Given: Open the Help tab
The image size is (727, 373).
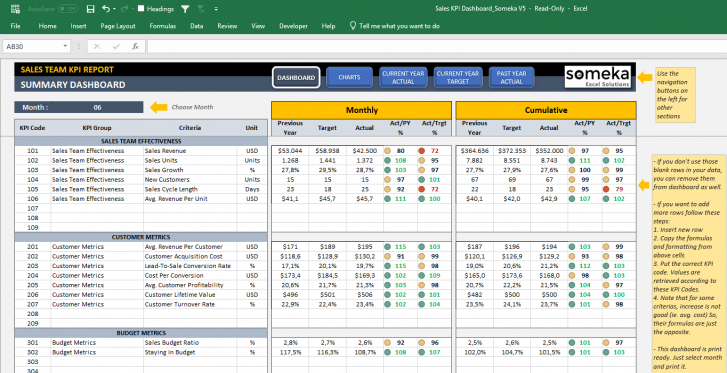Looking at the screenshot, I should coord(328,26).
